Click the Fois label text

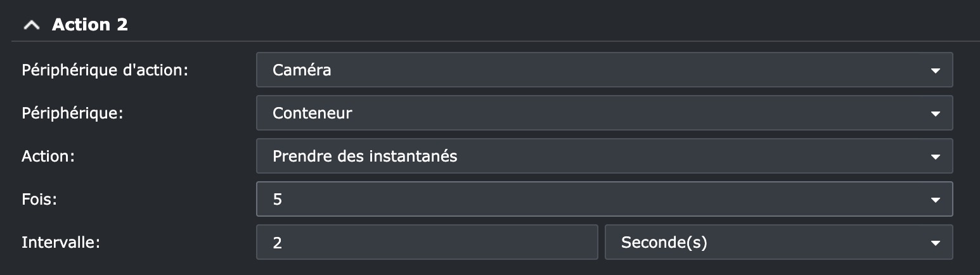tap(41, 200)
